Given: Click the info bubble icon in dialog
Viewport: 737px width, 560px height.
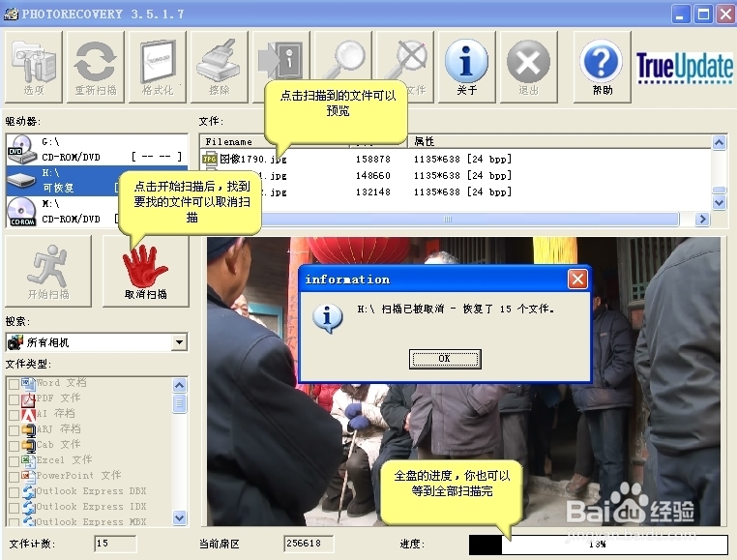Looking at the screenshot, I should [328, 318].
